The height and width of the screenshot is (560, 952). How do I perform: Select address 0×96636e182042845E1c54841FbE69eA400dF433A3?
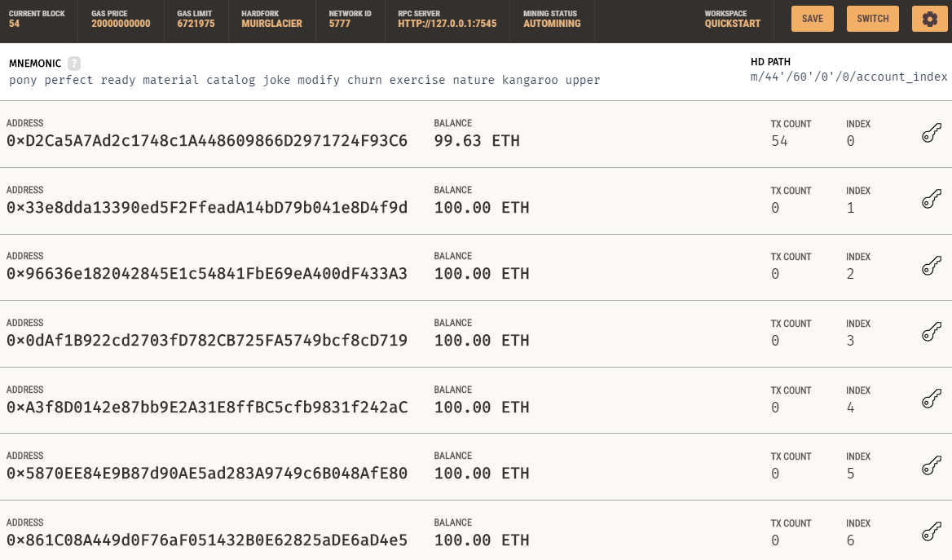point(207,274)
